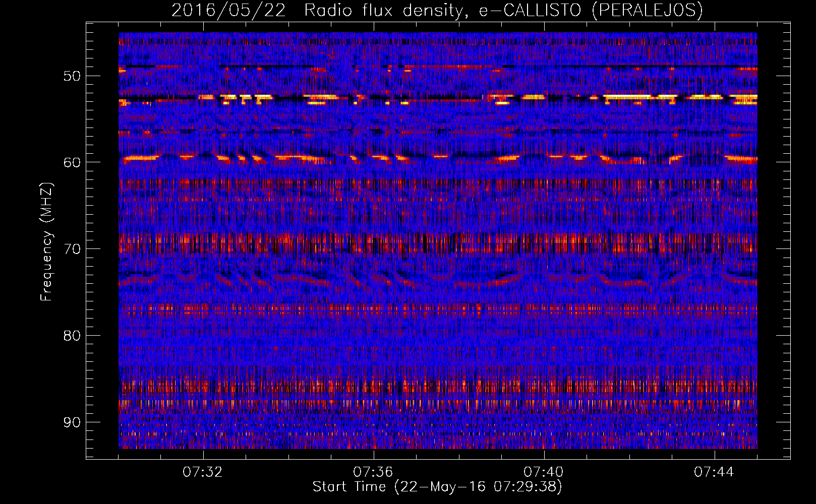This screenshot has height=504, width=816.
Task: Click the spectrogram plot area
Action: point(438,240)
